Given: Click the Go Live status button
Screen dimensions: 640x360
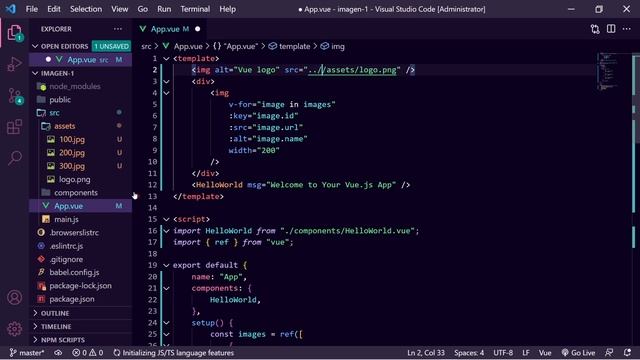Looking at the screenshot, I should 578,353.
